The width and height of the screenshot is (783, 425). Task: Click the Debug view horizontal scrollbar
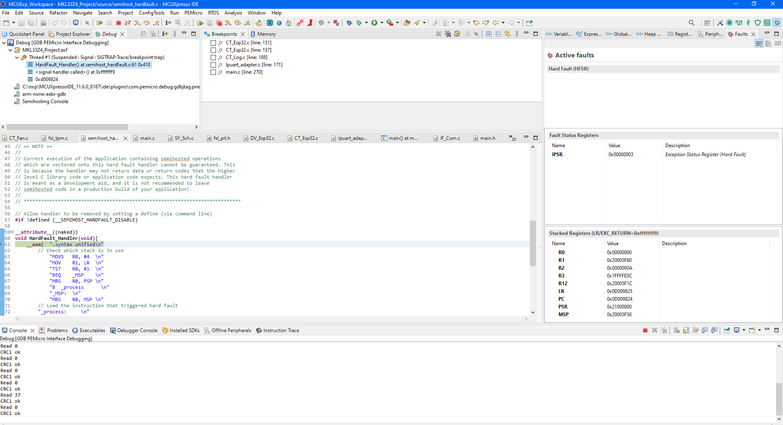pos(67,127)
